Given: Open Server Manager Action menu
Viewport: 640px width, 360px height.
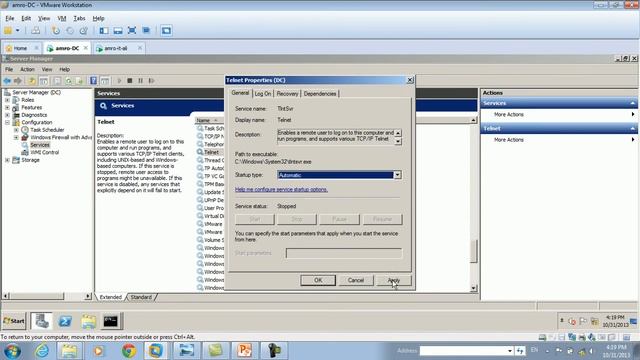Looking at the screenshot, I should point(27,69).
